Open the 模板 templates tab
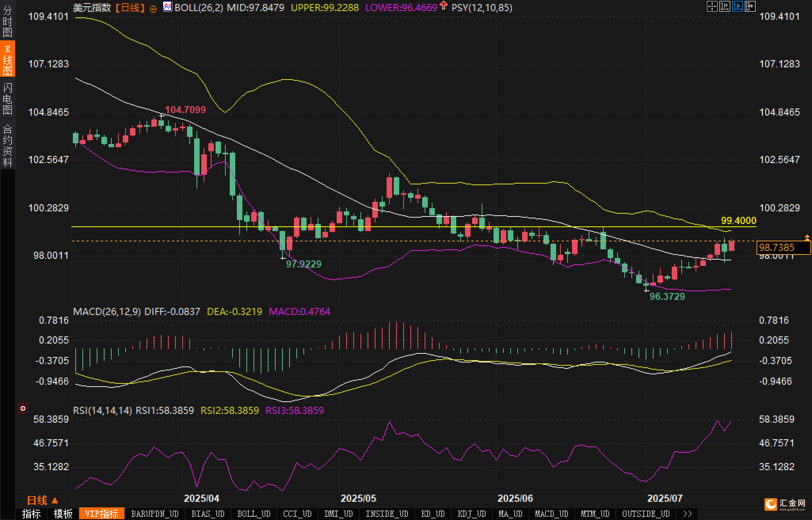The image size is (812, 520). (x=63, y=514)
